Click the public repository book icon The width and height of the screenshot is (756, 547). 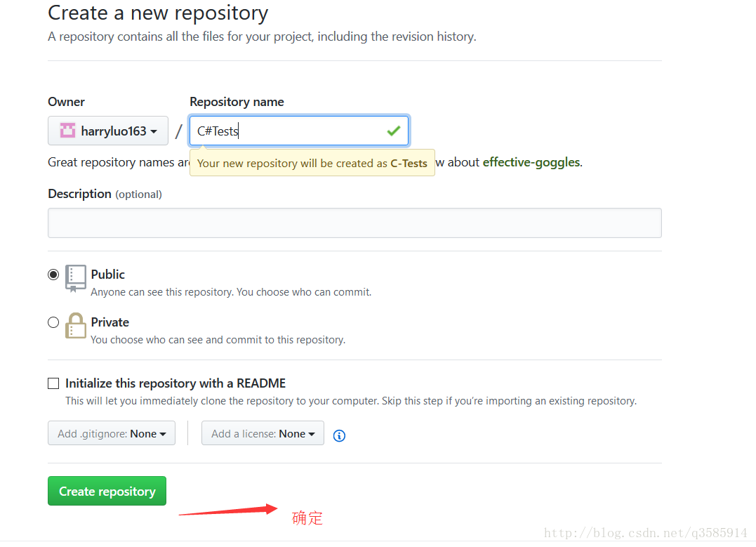76,278
